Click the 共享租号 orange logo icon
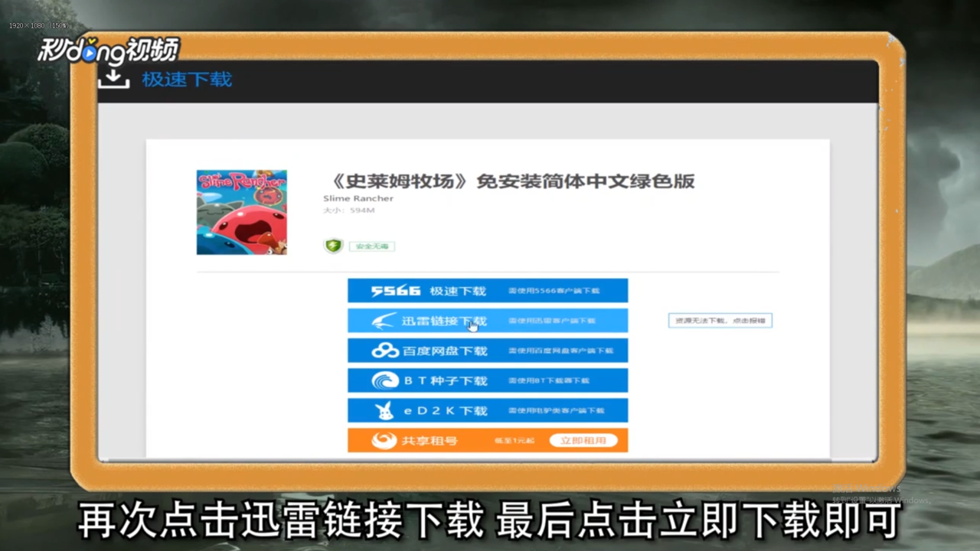 point(384,441)
